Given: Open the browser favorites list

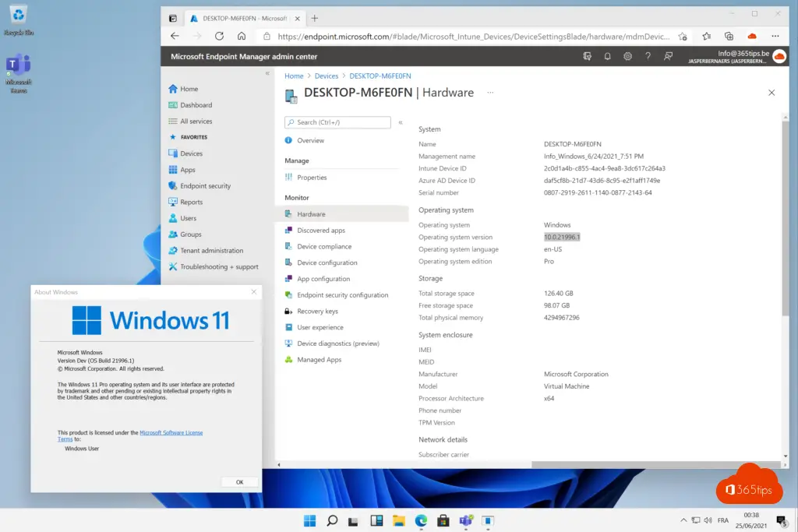Looking at the screenshot, I should point(706,36).
